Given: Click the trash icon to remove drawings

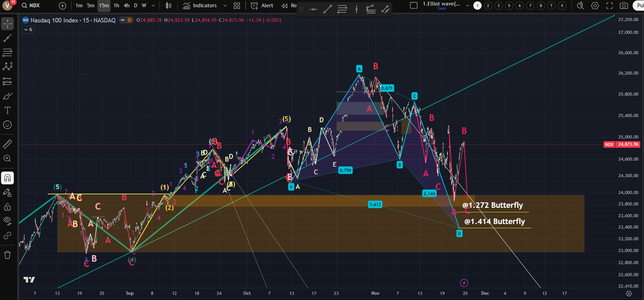Looking at the screenshot, I should (7, 255).
